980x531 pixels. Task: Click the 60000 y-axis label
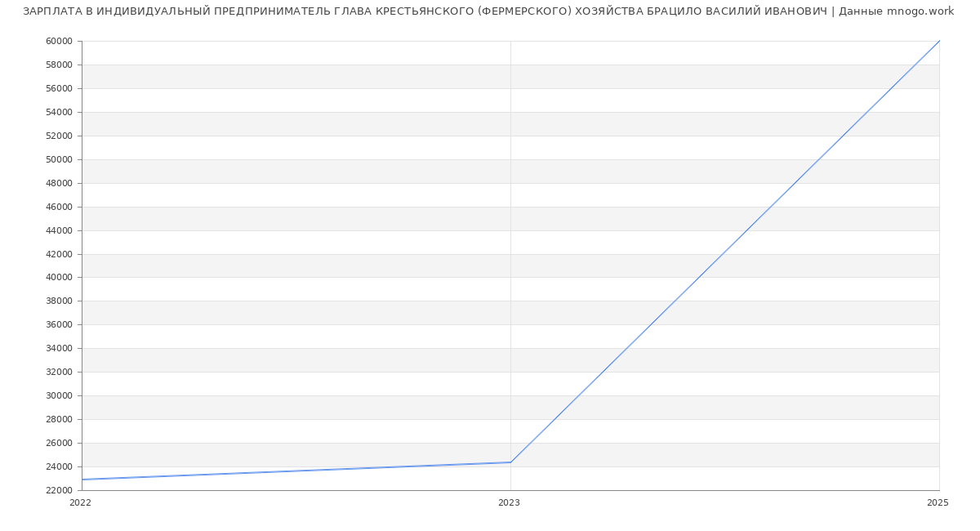pos(59,42)
